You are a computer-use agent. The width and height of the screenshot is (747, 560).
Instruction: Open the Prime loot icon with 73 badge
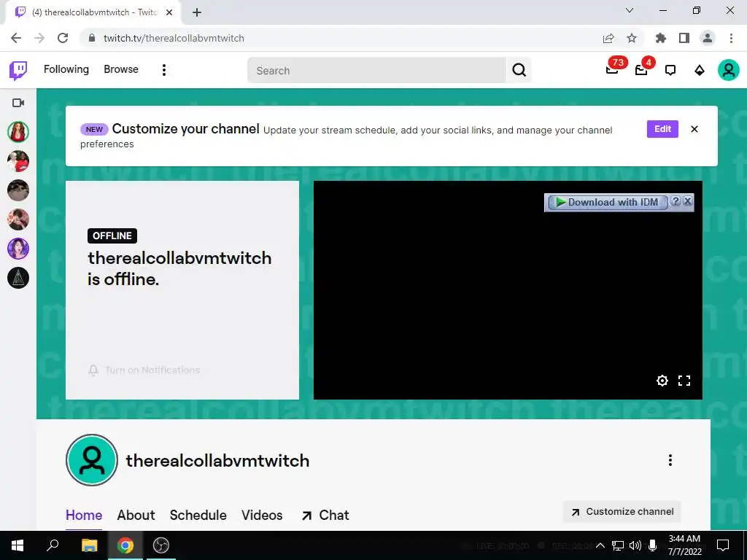coord(612,69)
